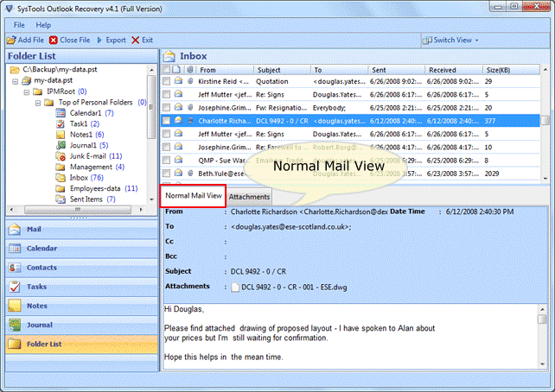The width and height of the screenshot is (555, 392).
Task: Collapse Top of Personal Folders node
Action: pyautogui.click(x=38, y=104)
